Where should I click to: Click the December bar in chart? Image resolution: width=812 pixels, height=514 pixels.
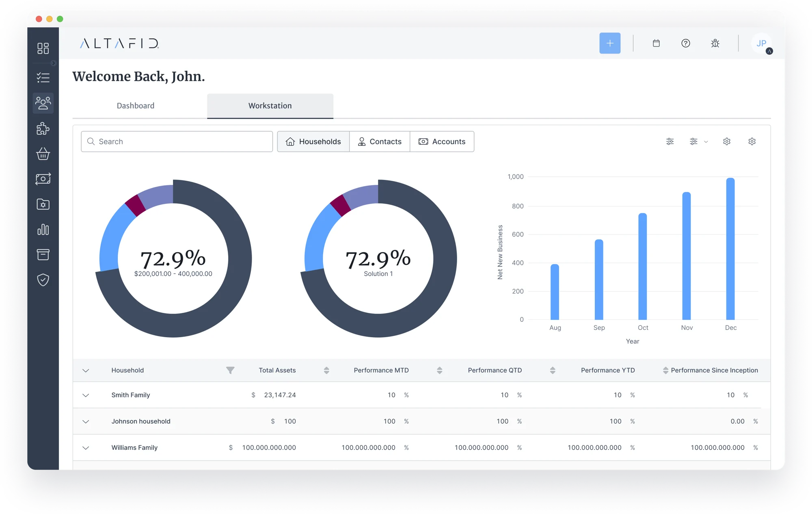[x=730, y=249]
